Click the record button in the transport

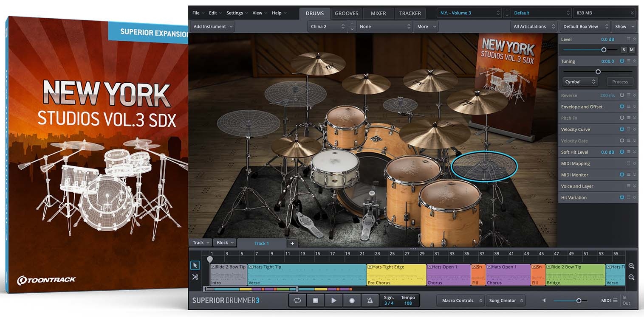[352, 300]
